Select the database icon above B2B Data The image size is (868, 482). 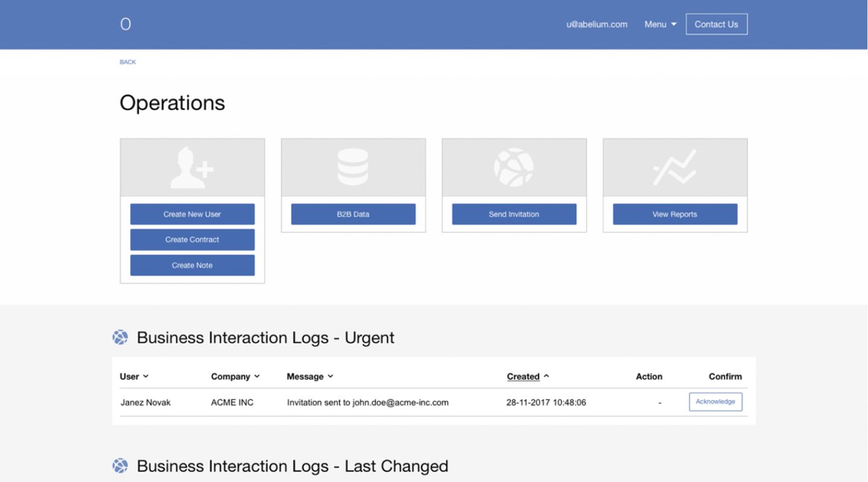(353, 167)
